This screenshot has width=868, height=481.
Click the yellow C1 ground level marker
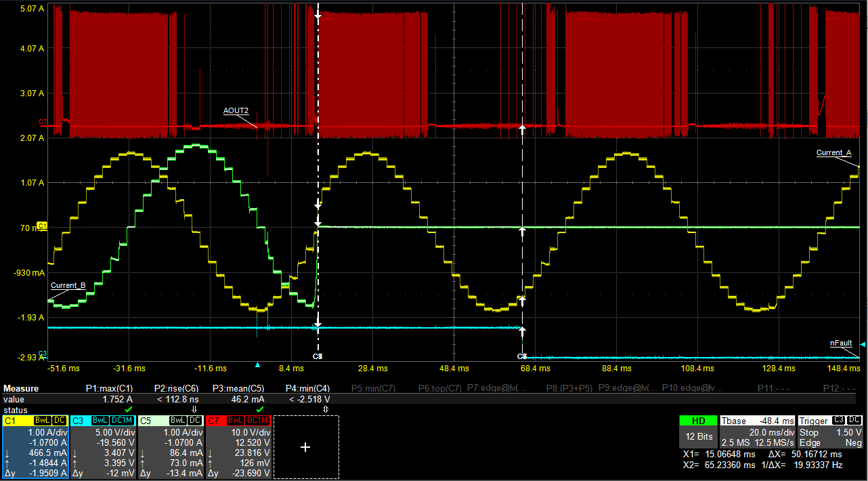[x=42, y=226]
